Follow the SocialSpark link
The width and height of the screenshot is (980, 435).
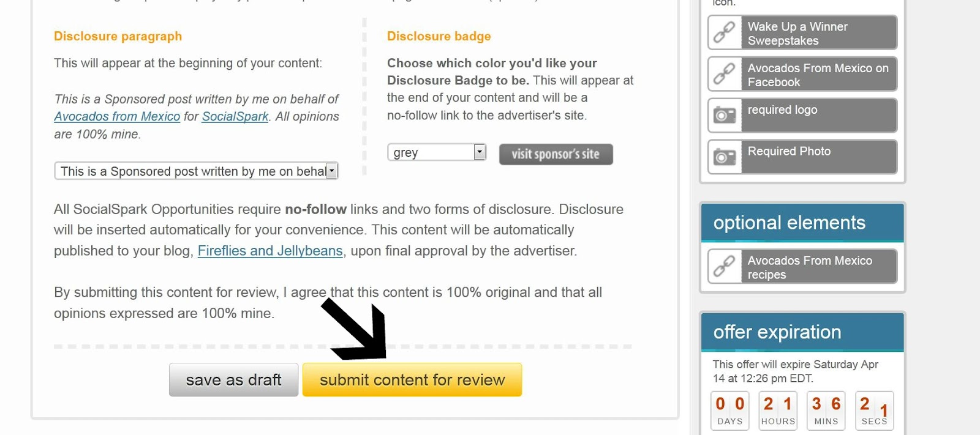click(235, 116)
